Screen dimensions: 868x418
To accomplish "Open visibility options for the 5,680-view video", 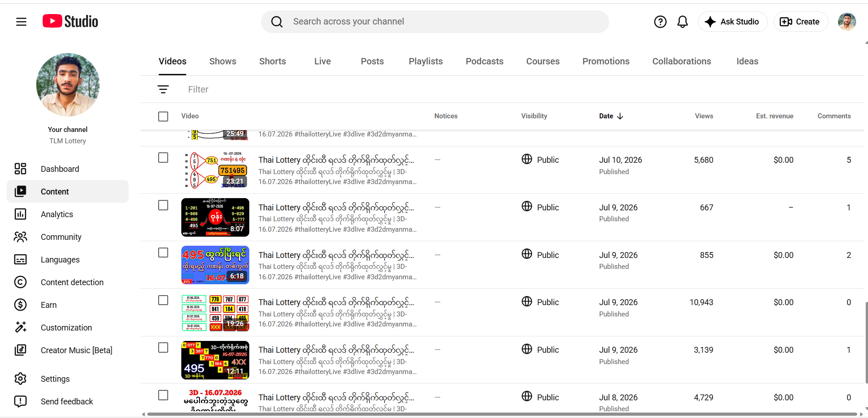I will [x=540, y=160].
